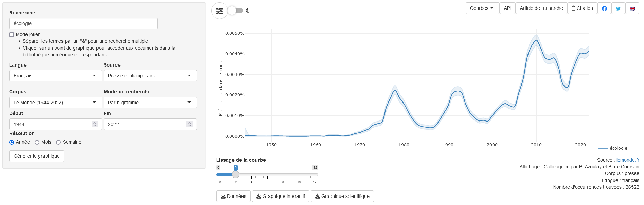
Task: Share the graph on Facebook
Action: [604, 8]
